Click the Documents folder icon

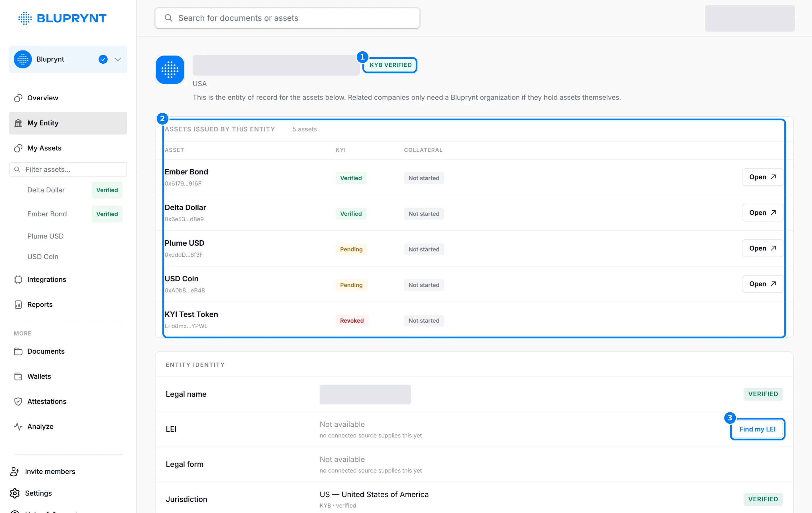point(18,351)
